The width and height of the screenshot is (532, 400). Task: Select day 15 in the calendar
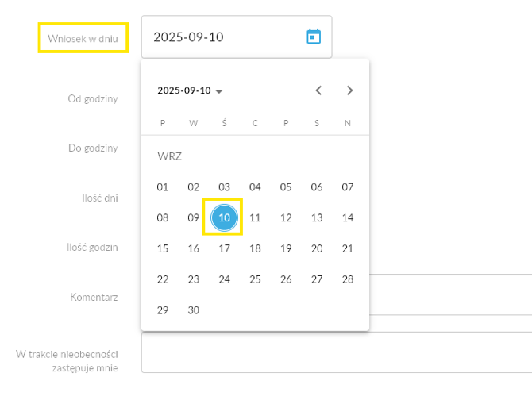[163, 249]
